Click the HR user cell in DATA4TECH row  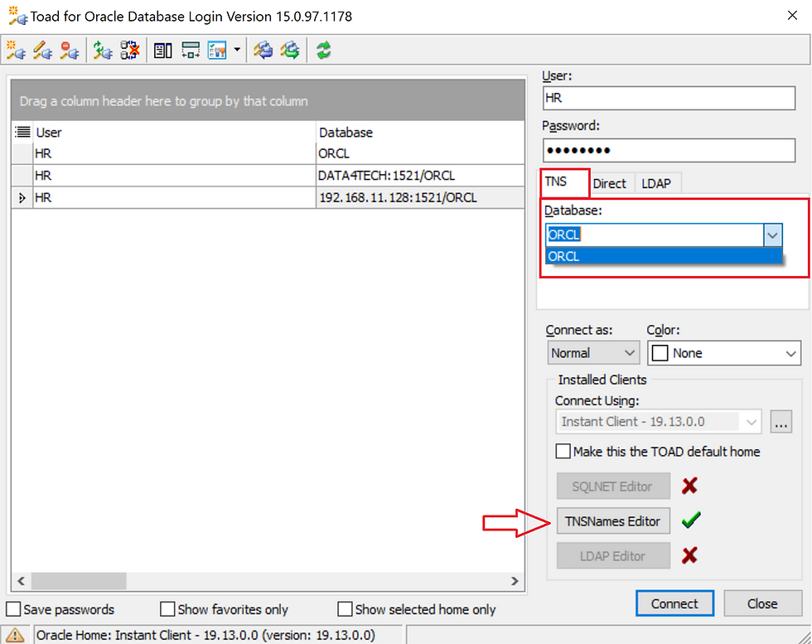[174, 176]
